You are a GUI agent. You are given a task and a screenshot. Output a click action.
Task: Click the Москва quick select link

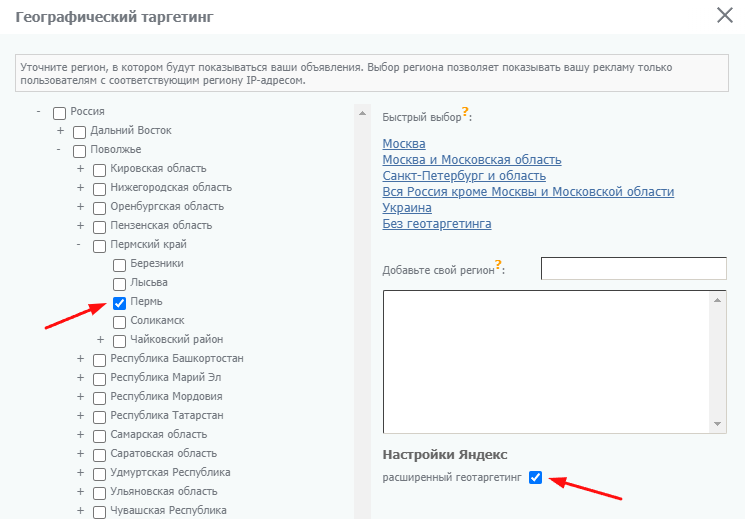(404, 144)
